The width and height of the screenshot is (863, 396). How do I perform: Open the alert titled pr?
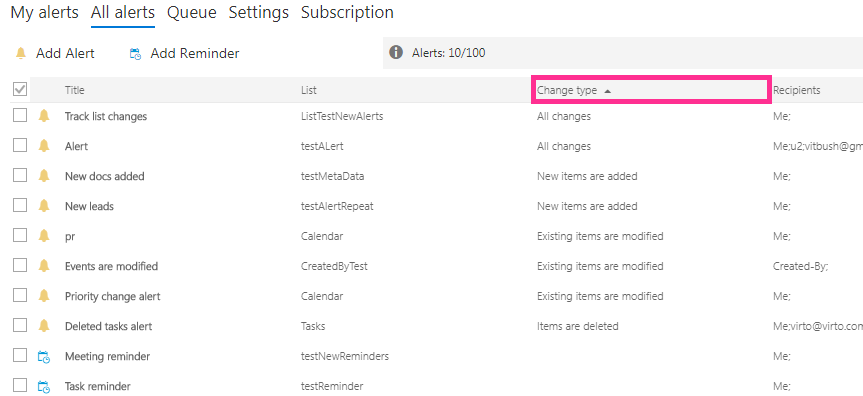coord(70,236)
